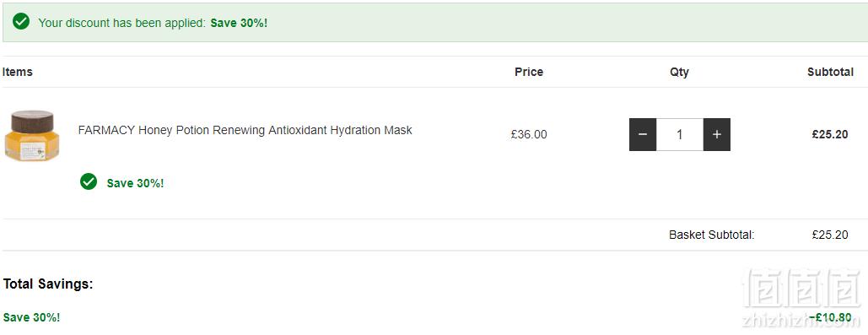Image resolution: width=868 pixels, height=335 pixels.
Task: Click the quantity input field showing 1
Action: coord(680,134)
